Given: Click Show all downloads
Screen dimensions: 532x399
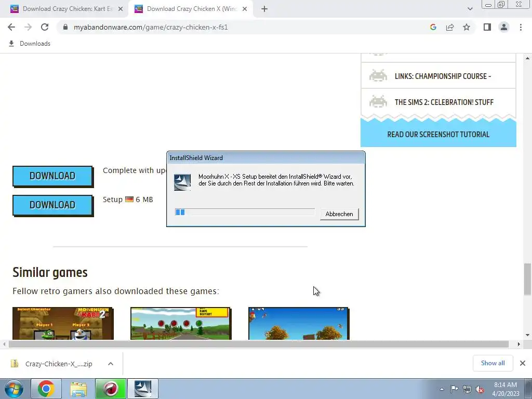Looking at the screenshot, I should point(493,363).
